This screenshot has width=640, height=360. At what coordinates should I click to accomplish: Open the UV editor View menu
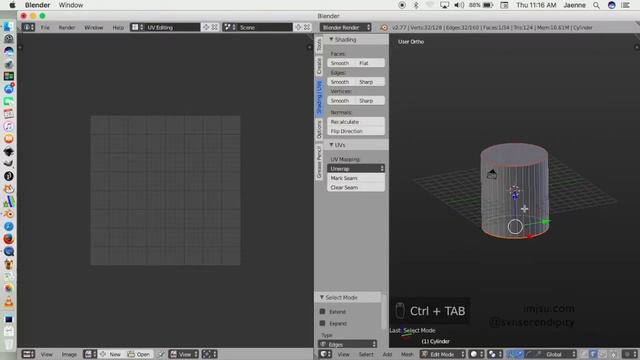(47, 354)
